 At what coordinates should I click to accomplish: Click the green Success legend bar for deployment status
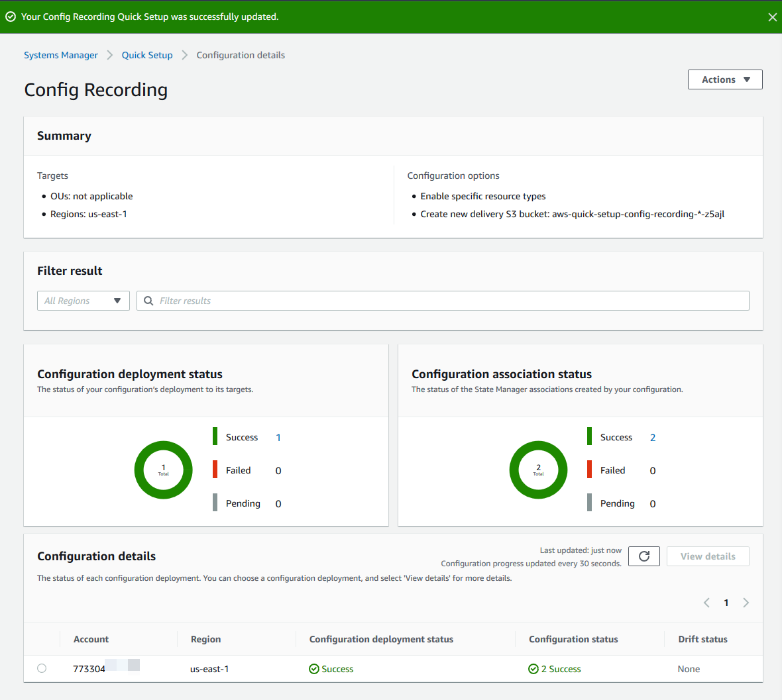click(x=215, y=436)
